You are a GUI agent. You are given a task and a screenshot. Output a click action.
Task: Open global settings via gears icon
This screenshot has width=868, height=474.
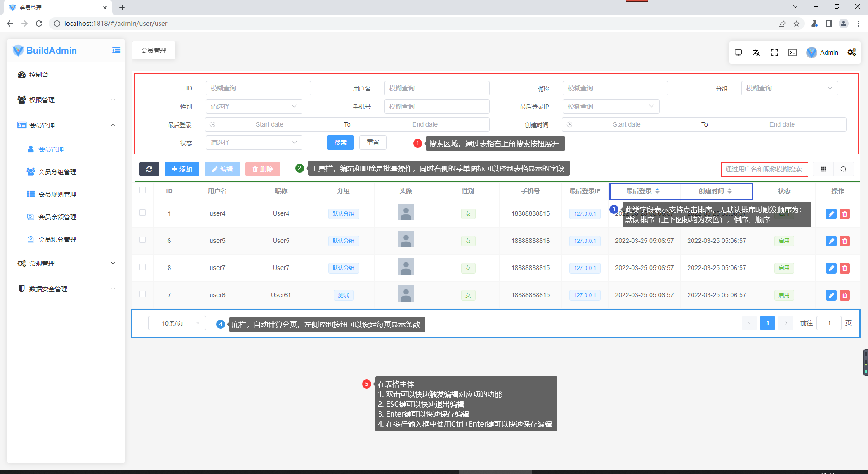click(852, 52)
